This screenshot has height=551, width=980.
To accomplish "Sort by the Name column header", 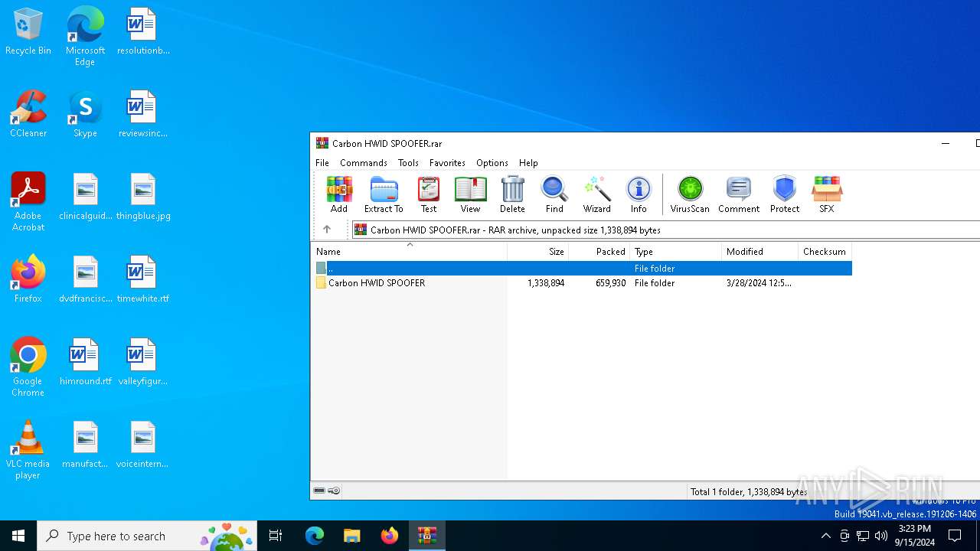I will [410, 252].
